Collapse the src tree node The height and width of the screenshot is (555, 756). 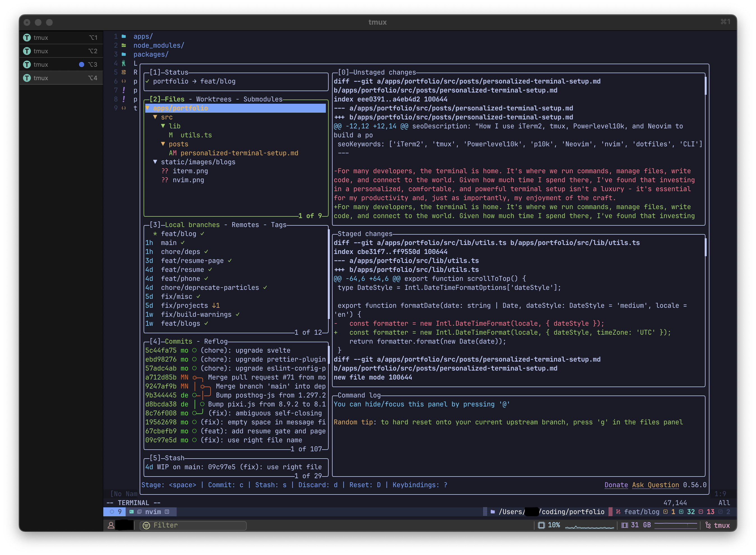click(x=155, y=117)
